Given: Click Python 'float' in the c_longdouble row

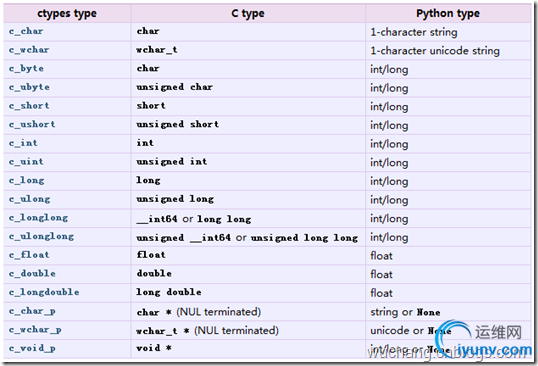Looking at the screenshot, I should pyautogui.click(x=382, y=293).
